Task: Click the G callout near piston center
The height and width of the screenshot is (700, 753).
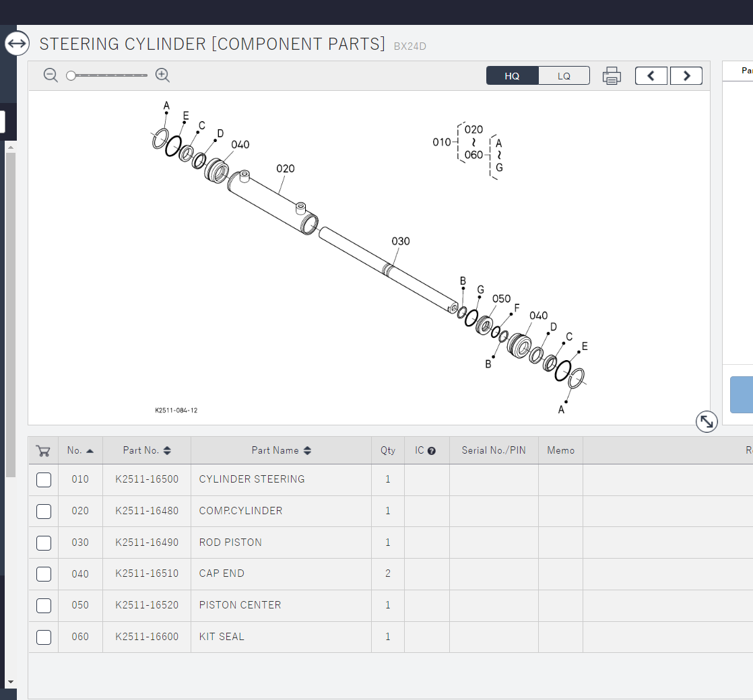Action: pos(480,290)
